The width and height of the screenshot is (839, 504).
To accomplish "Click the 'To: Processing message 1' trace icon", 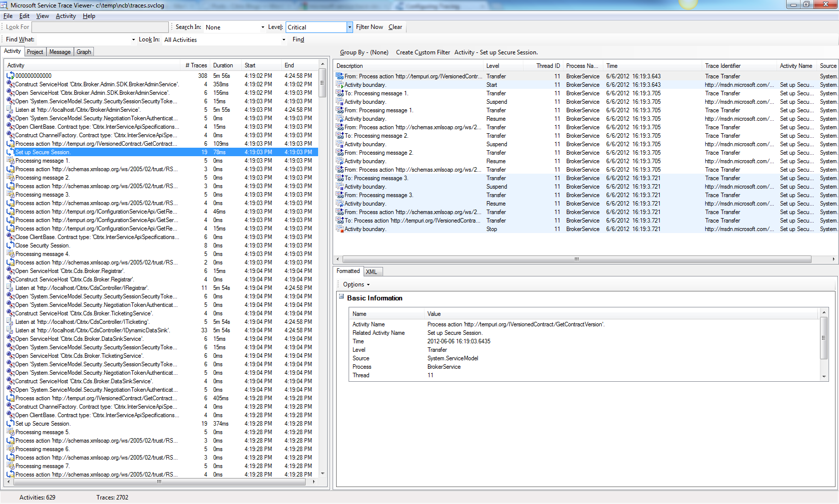I will tap(340, 93).
